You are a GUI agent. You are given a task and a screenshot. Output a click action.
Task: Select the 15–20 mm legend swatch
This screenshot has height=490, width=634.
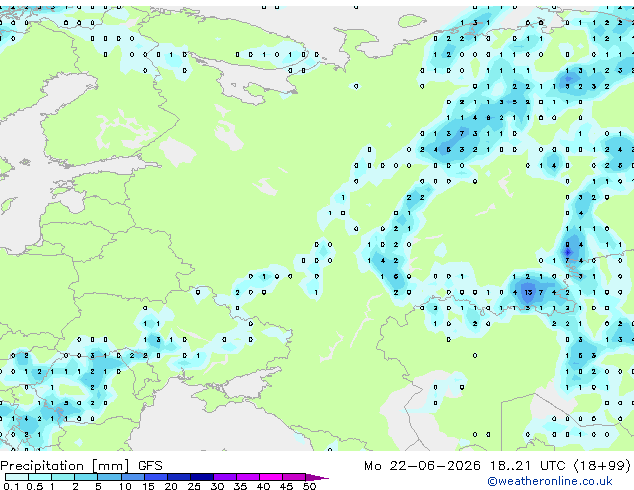tap(155, 477)
